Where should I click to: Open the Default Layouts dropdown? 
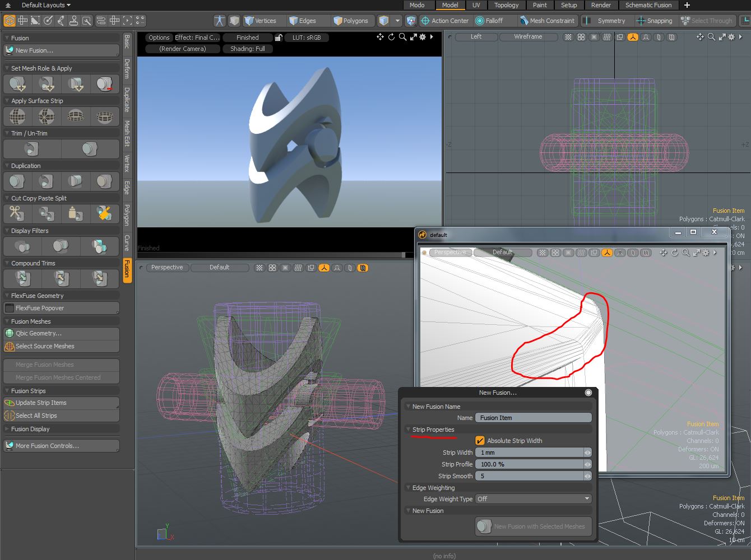46,5
